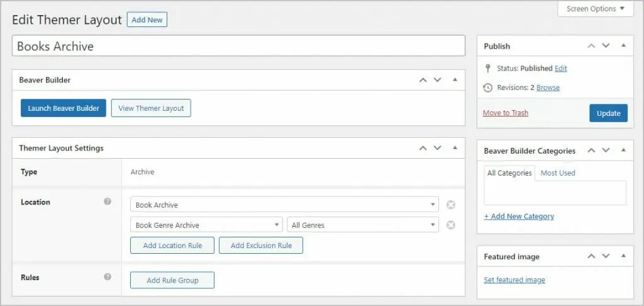Click the revisions clock icon
644x306 pixels.
pos(487,88)
